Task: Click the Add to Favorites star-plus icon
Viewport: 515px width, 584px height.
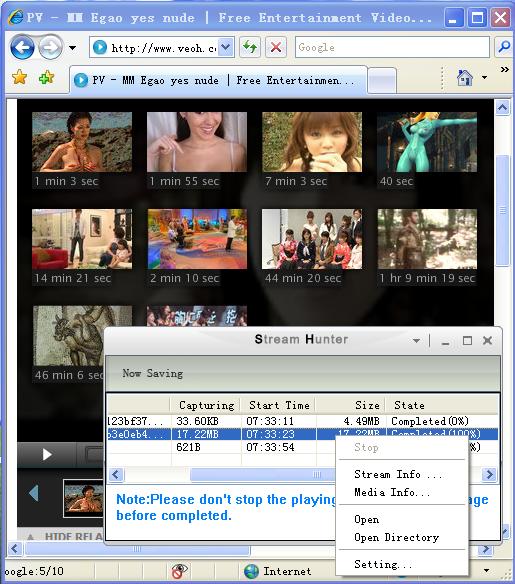Action: pos(46,77)
